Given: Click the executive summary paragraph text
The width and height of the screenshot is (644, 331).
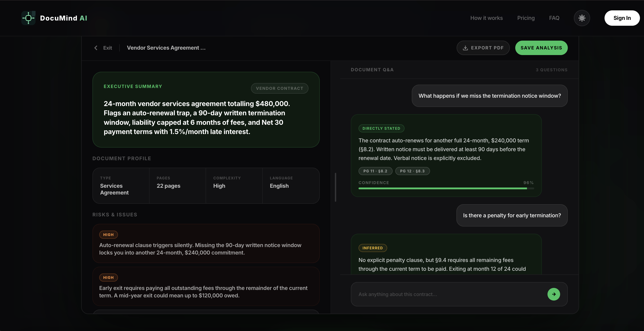Looking at the screenshot, I should (197, 118).
